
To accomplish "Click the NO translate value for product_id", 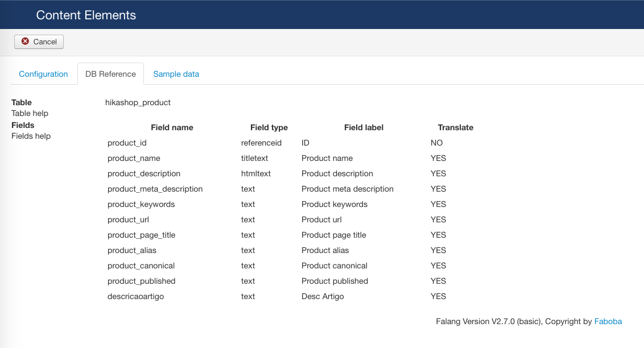I will pyautogui.click(x=436, y=143).
